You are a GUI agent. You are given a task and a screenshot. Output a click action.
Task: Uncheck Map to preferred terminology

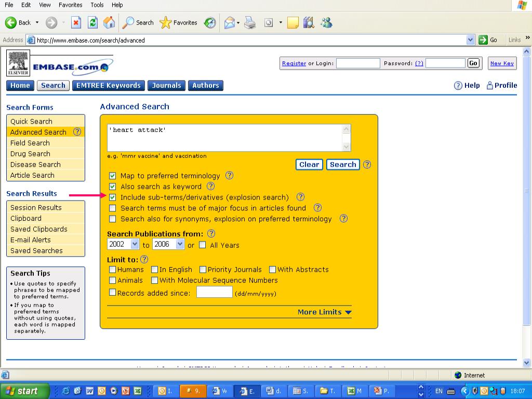(x=112, y=176)
